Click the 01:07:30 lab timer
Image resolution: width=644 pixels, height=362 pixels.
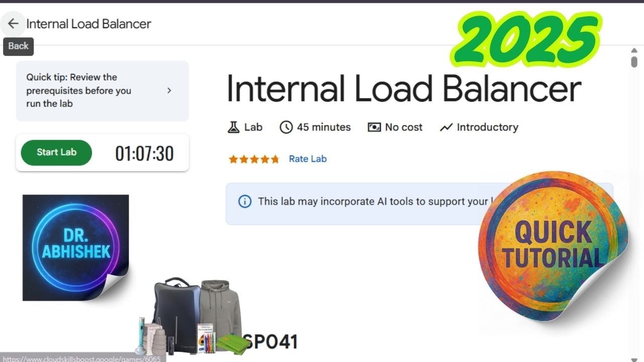click(144, 153)
